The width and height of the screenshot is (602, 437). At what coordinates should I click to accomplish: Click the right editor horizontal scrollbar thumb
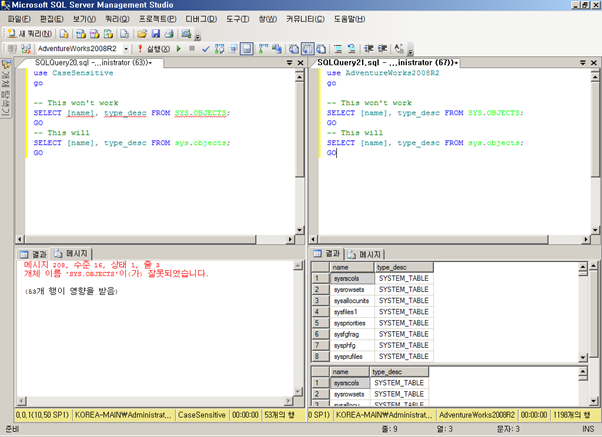pyautogui.click(x=433, y=239)
